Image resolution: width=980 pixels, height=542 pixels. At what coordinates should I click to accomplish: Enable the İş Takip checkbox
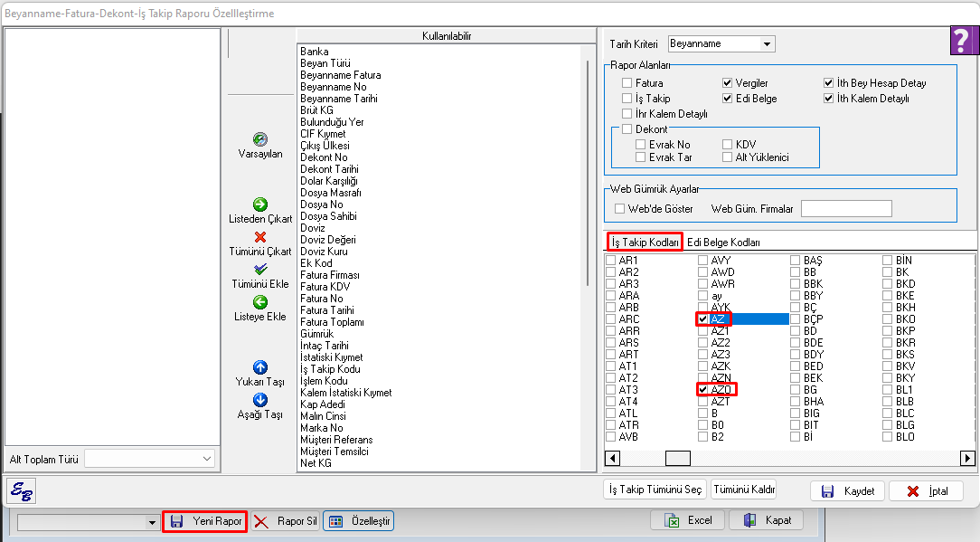pyautogui.click(x=627, y=99)
